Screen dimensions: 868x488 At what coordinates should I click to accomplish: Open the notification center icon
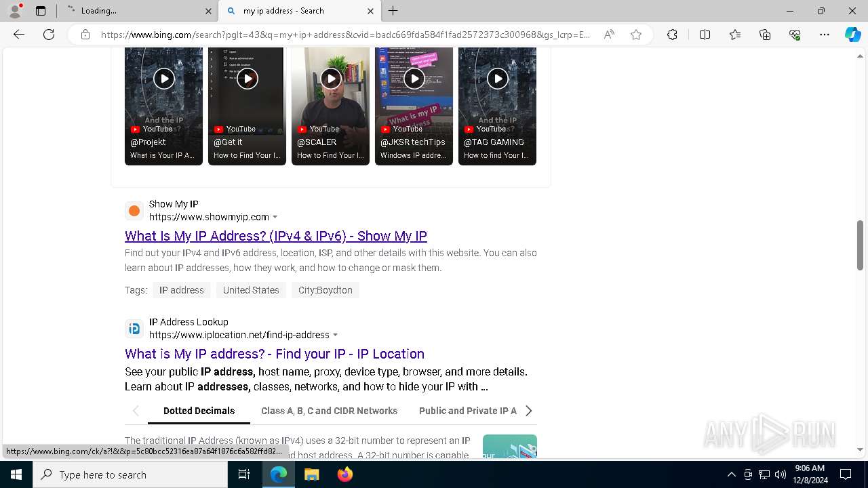pyautogui.click(x=846, y=474)
